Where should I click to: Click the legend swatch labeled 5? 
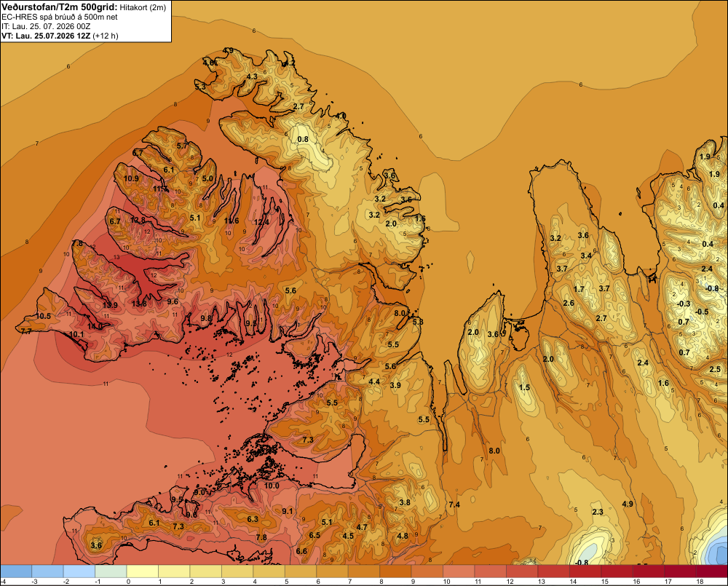[x=301, y=571]
